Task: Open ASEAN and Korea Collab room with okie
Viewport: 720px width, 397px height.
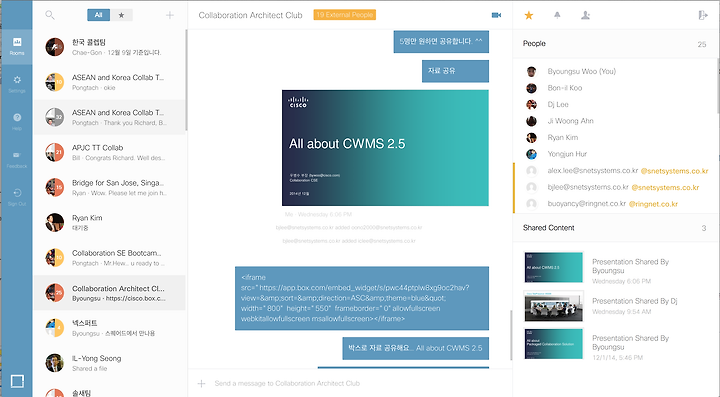Action: coord(109,82)
